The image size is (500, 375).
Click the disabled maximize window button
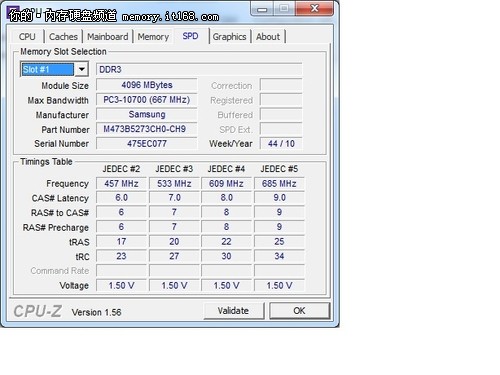[x=284, y=9]
